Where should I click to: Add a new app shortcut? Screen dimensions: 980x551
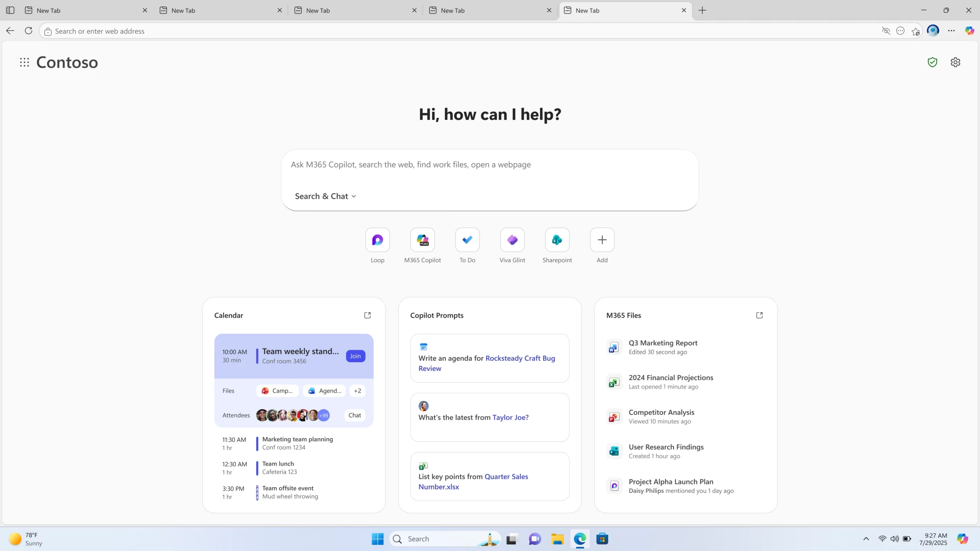(602, 240)
